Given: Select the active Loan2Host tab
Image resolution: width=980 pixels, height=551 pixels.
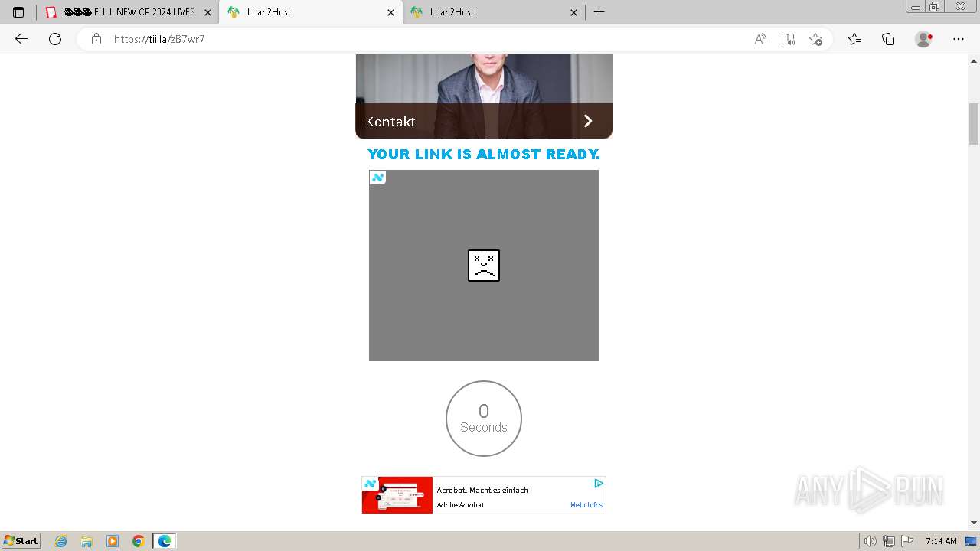Looking at the screenshot, I should [312, 12].
